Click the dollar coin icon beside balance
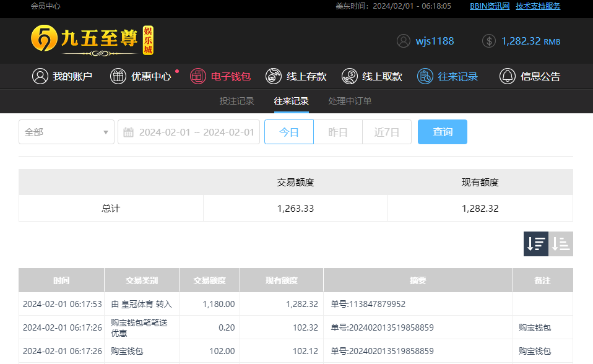 (x=489, y=41)
